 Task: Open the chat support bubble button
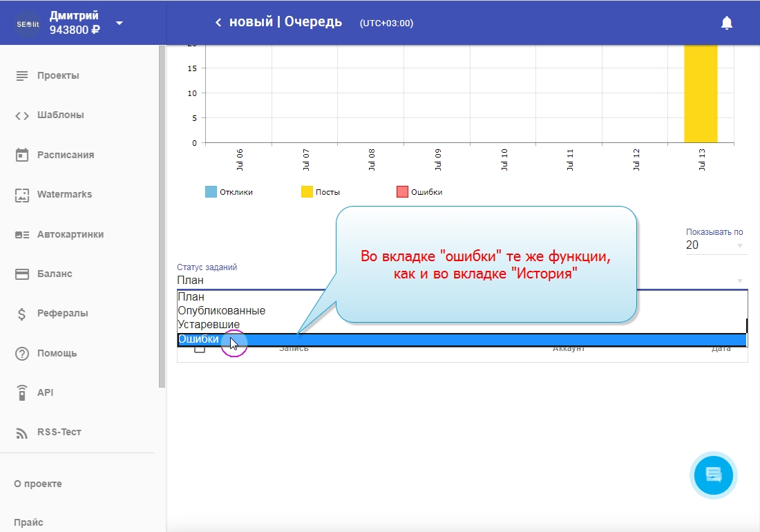(714, 475)
